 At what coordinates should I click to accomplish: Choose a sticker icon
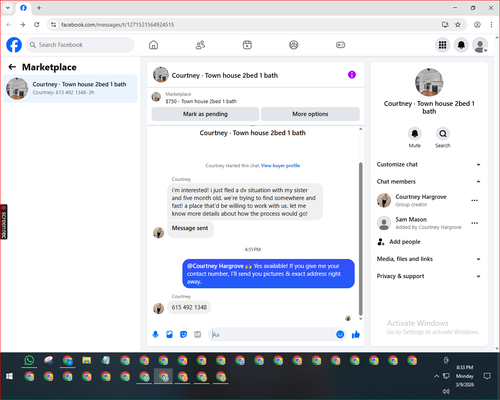[x=183, y=334]
